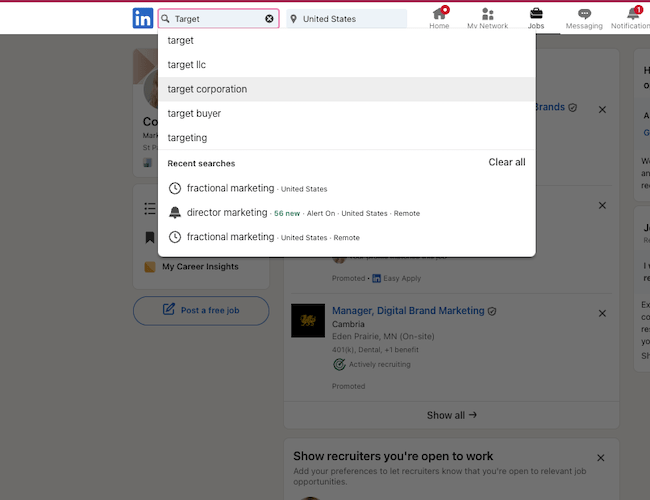Expand Show all jobs
Screen dimensions: 650x500
point(452,415)
